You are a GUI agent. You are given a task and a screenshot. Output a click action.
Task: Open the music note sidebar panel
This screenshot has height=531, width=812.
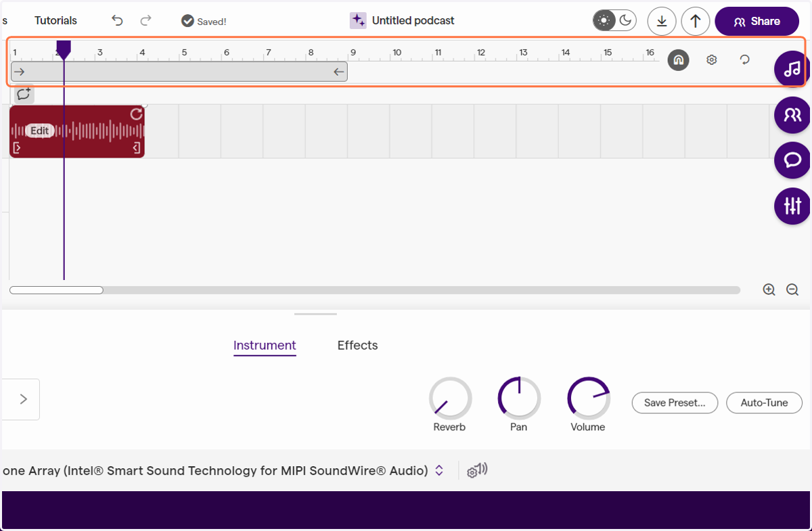pyautogui.click(x=792, y=68)
